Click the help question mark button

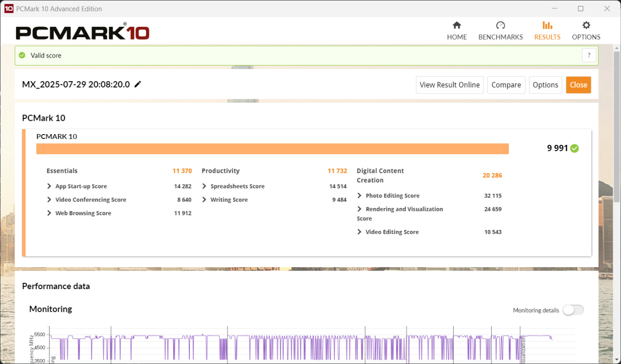coord(589,55)
